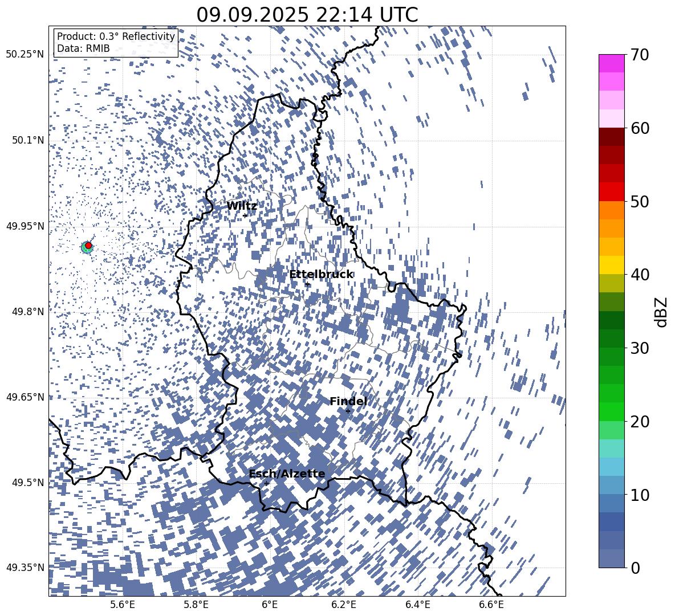Click the Findel city label
The image size is (675, 616).
tap(348, 401)
